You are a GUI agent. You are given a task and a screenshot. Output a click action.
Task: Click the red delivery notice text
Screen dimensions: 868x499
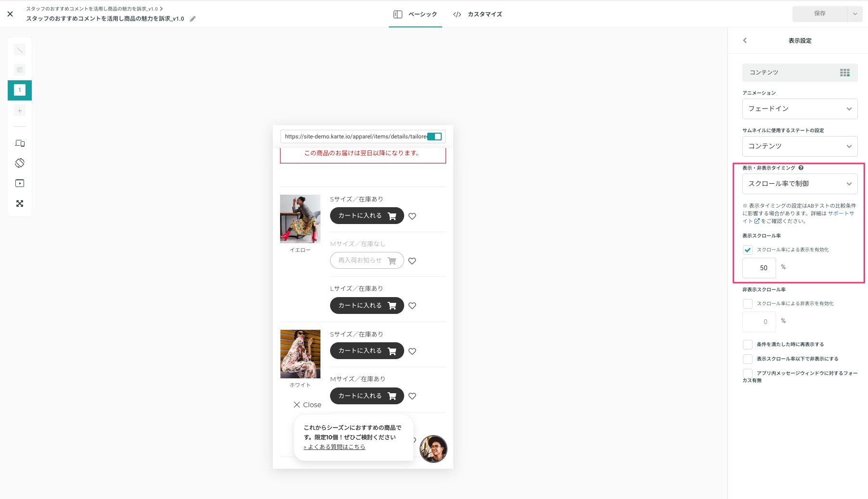click(362, 153)
